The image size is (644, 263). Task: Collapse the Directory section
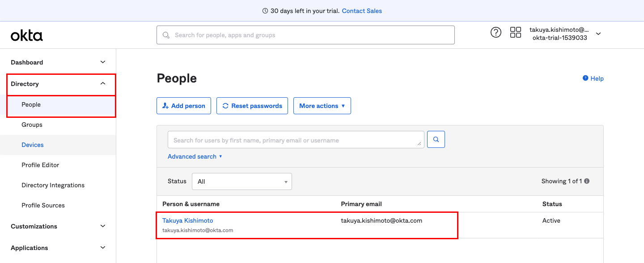click(103, 84)
